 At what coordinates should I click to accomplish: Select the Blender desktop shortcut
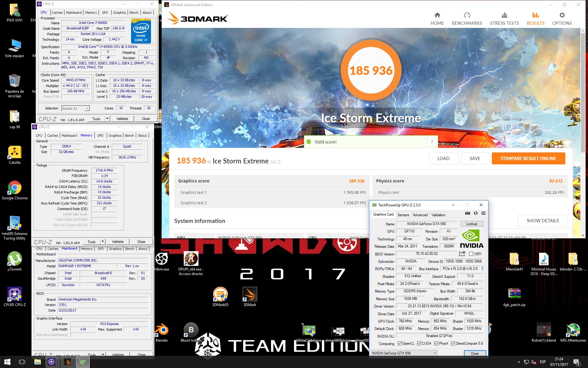click(161, 332)
